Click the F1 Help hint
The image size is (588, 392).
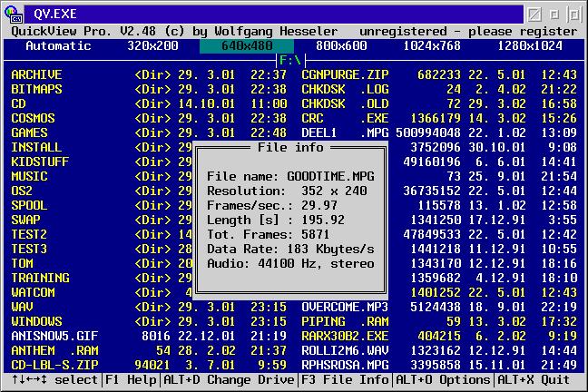tap(131, 379)
